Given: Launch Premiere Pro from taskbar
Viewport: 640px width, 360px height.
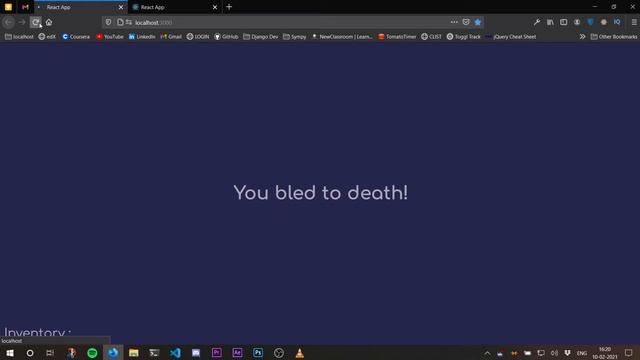Looking at the screenshot, I should pos(216,353).
